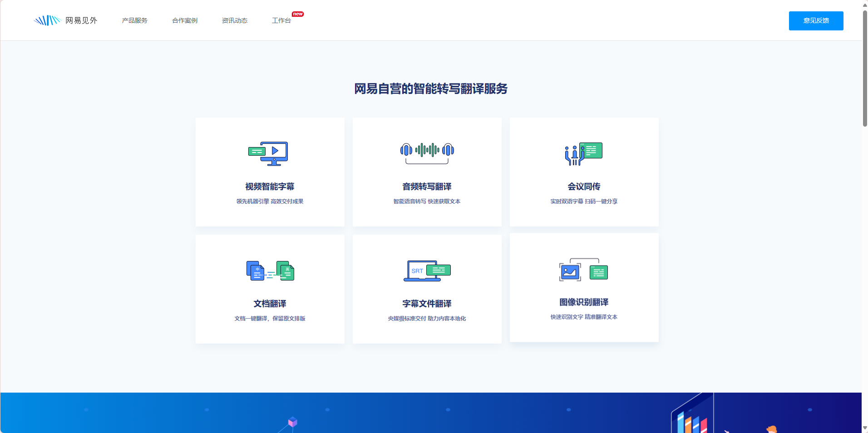Go to 资讯动态 in navigation
Screen dimensions: 868x433
[235, 20]
